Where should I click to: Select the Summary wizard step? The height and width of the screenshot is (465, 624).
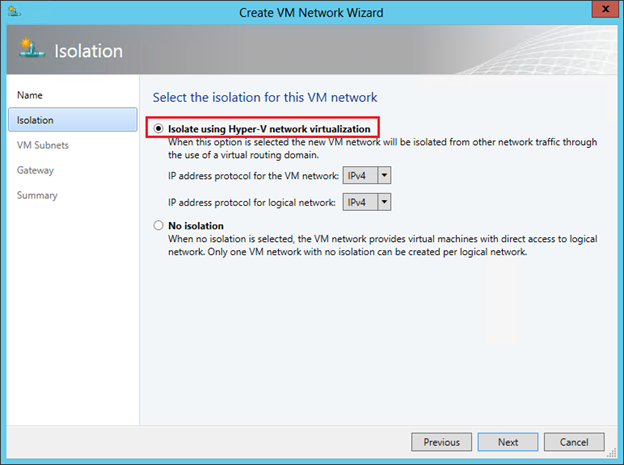37,195
